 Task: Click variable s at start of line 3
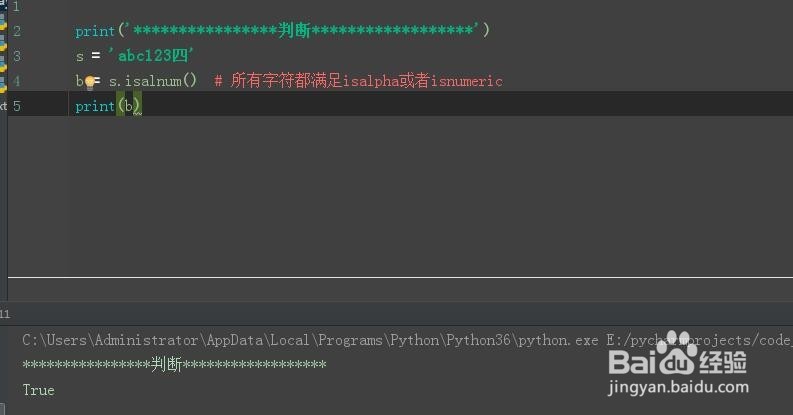[80, 57]
